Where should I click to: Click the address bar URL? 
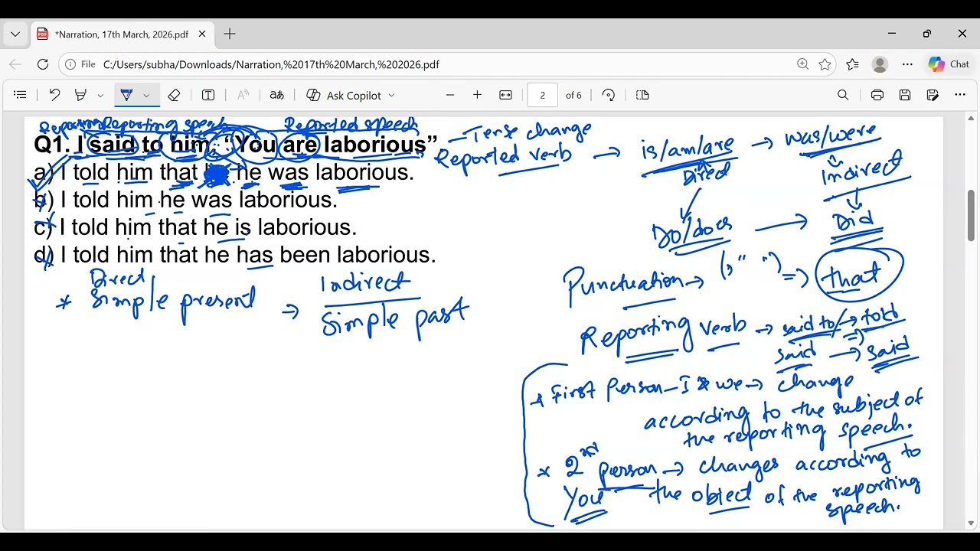click(x=271, y=64)
